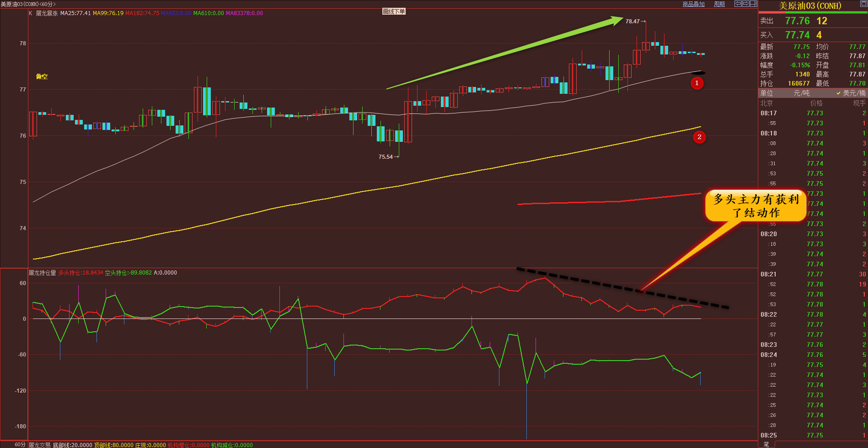Select the MA83378:0.00 label

click(x=244, y=13)
